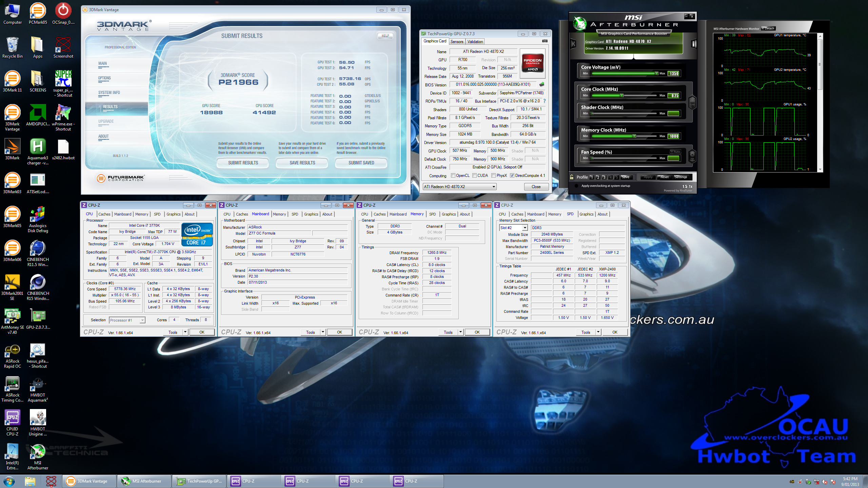Toggle profile lock padlock in Afterburner

[572, 177]
